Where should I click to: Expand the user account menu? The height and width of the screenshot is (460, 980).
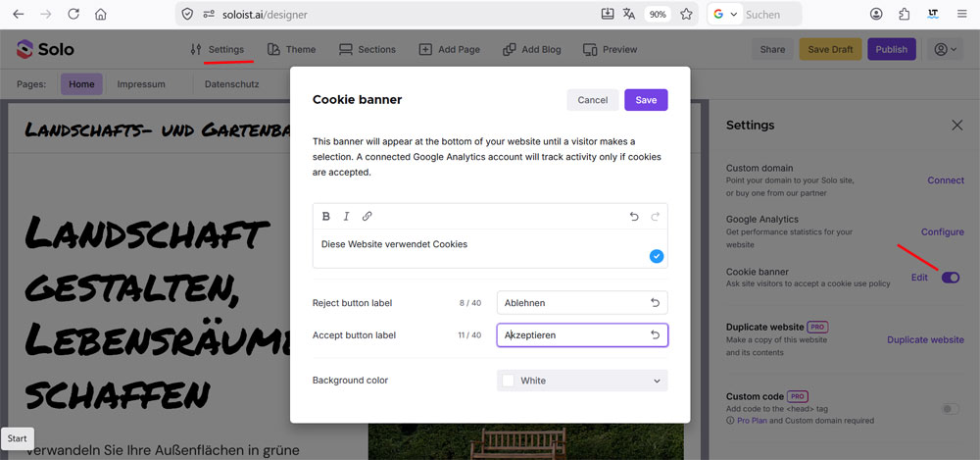(x=945, y=49)
